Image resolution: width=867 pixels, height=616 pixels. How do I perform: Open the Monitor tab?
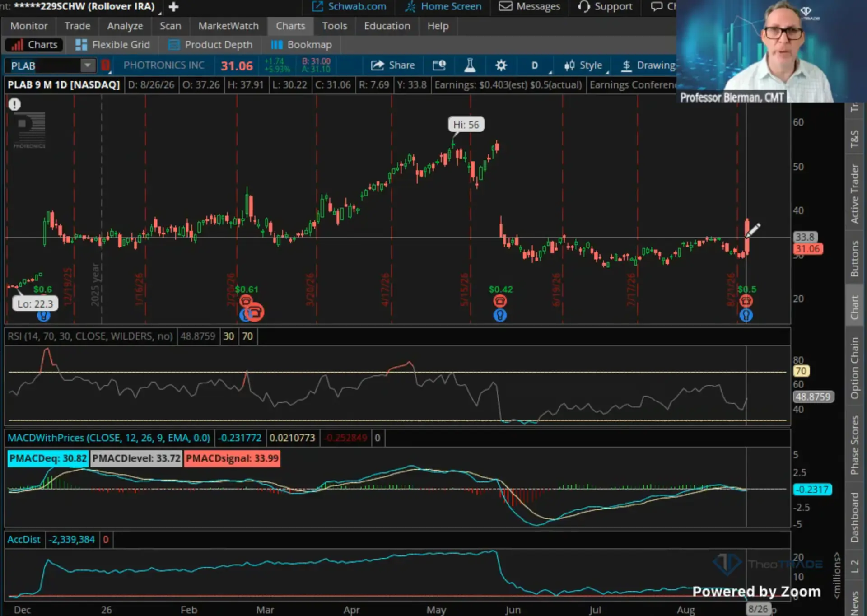click(x=29, y=26)
